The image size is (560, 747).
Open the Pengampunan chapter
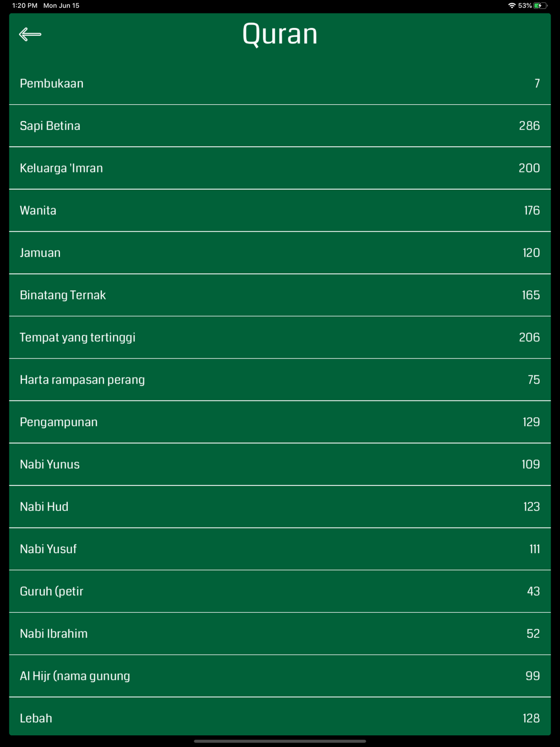pyautogui.click(x=280, y=422)
